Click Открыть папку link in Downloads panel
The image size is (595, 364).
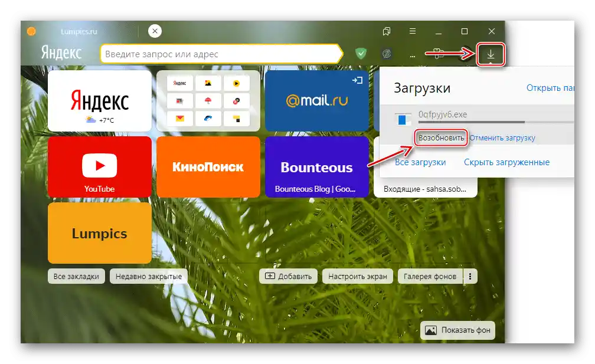[550, 88]
